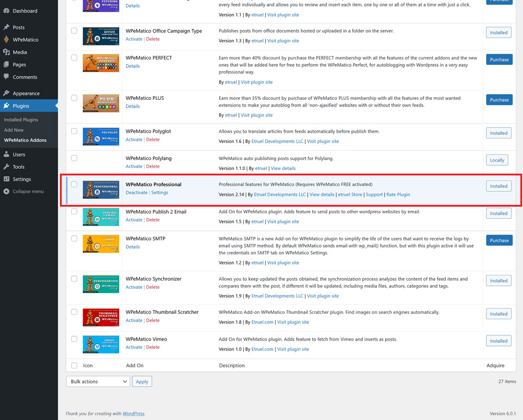Click WPeMatico Professional addon image
Image resolution: width=523 pixels, height=420 pixels.
point(101,190)
